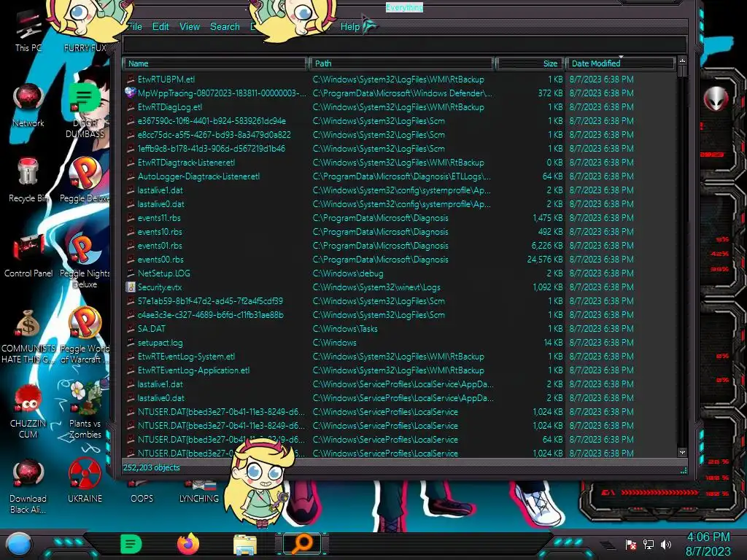This screenshot has width=747, height=560.
Task: Sort results by Size column header
Action: tap(530, 63)
